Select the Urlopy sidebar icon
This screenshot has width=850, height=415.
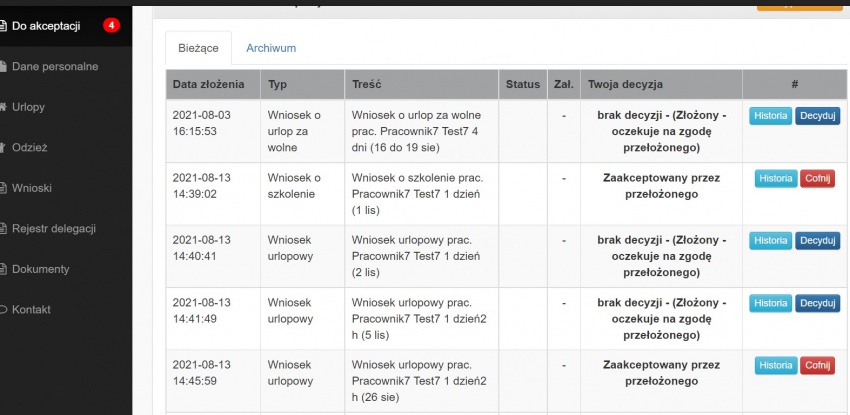[3, 107]
